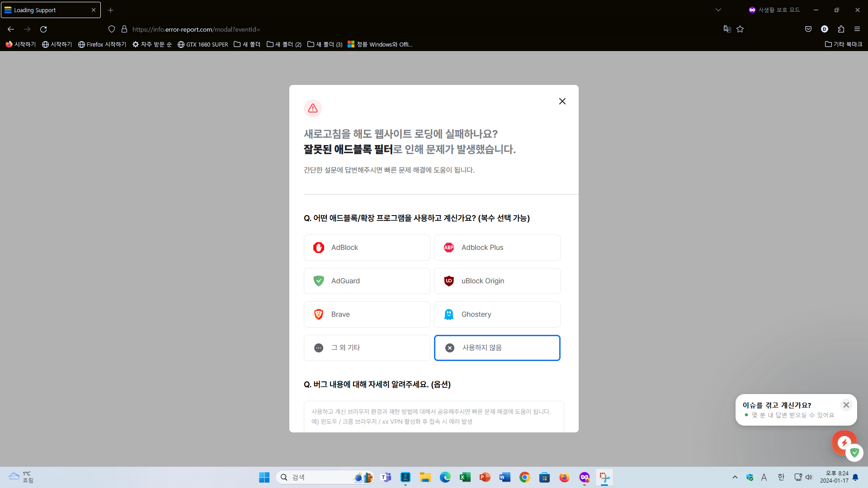Open the Firefox application menu
Image resolution: width=868 pixels, height=488 pixels.
(x=857, y=29)
